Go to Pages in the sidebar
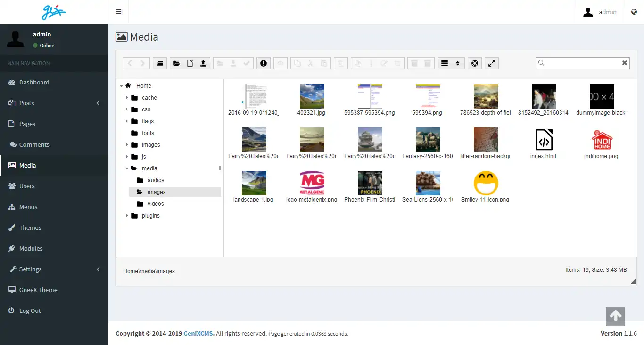The width and height of the screenshot is (644, 345). click(54, 124)
